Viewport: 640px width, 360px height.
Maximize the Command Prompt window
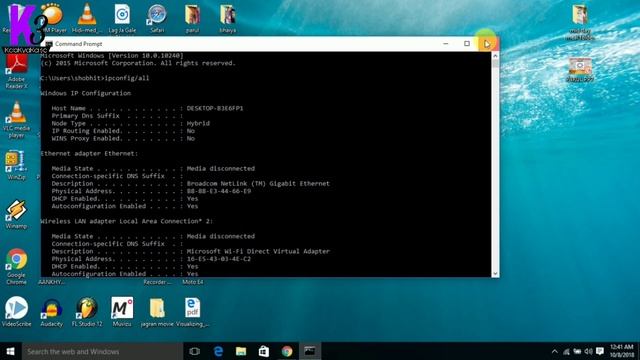click(x=467, y=44)
